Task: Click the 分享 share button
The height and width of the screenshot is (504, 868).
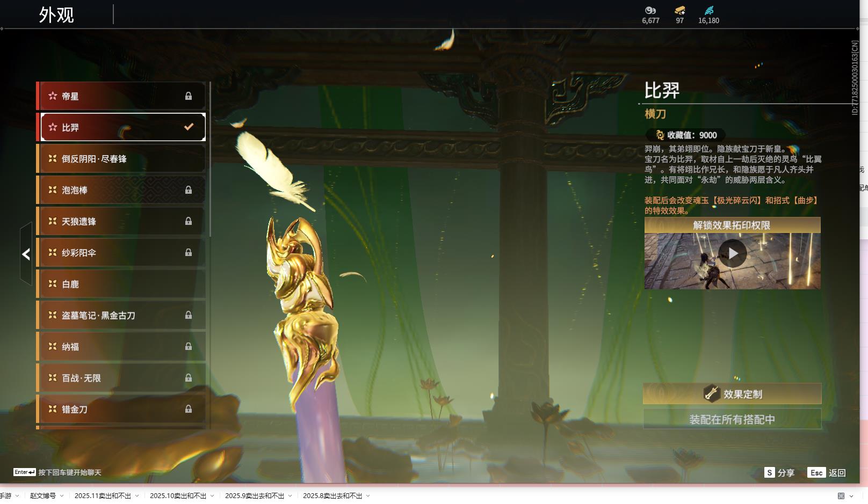Action: point(779,472)
